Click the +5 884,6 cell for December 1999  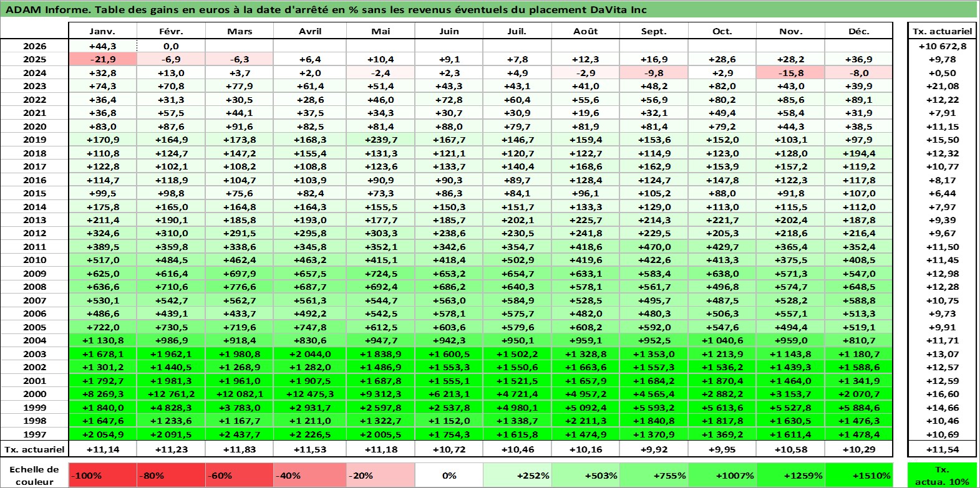(x=859, y=408)
